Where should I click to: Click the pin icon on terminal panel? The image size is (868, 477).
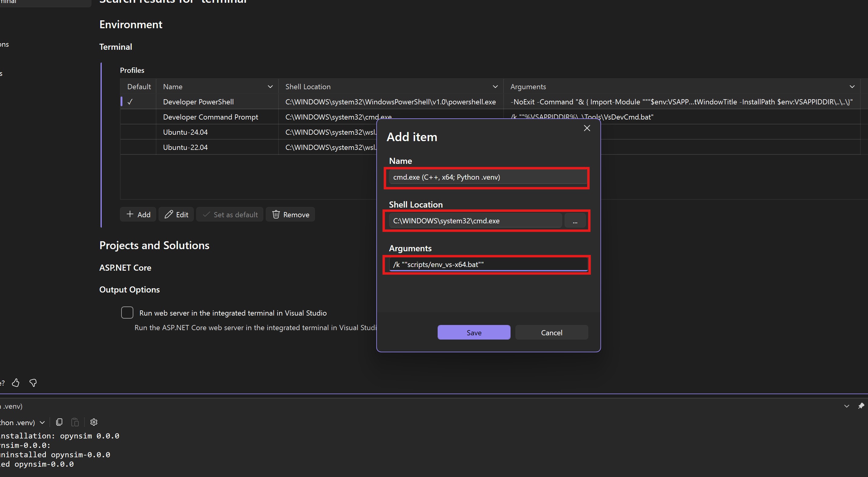(861, 406)
